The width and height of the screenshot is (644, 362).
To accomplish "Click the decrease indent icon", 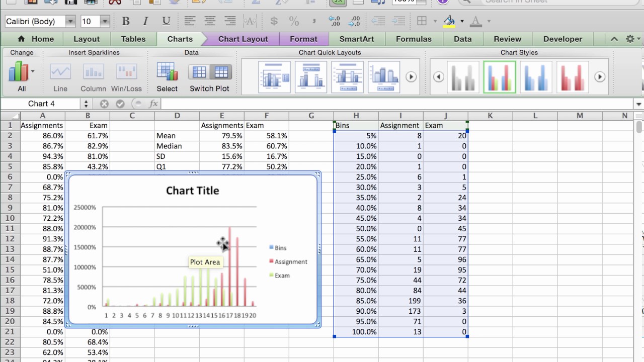I will (x=378, y=21).
